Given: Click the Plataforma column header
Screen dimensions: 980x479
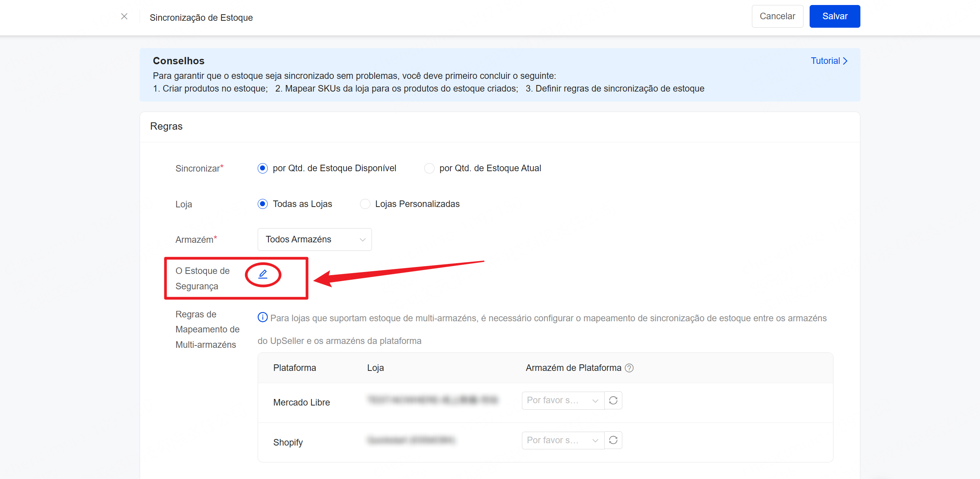Looking at the screenshot, I should [295, 368].
